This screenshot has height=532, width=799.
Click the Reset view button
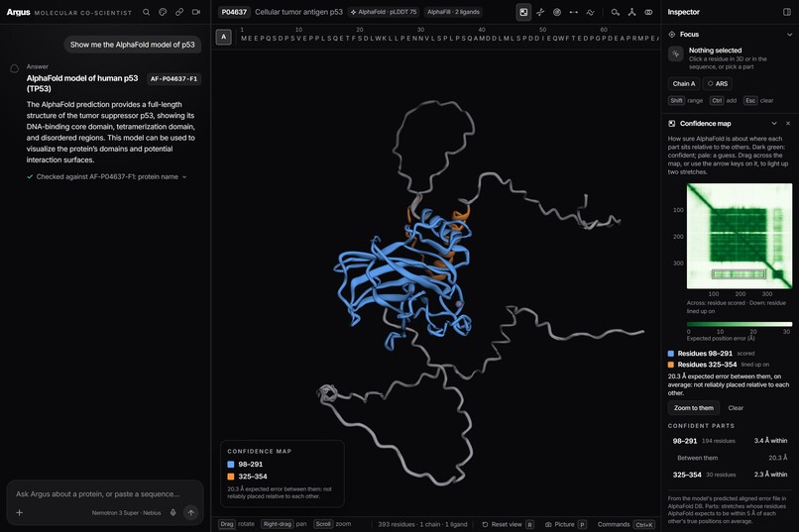click(x=508, y=524)
